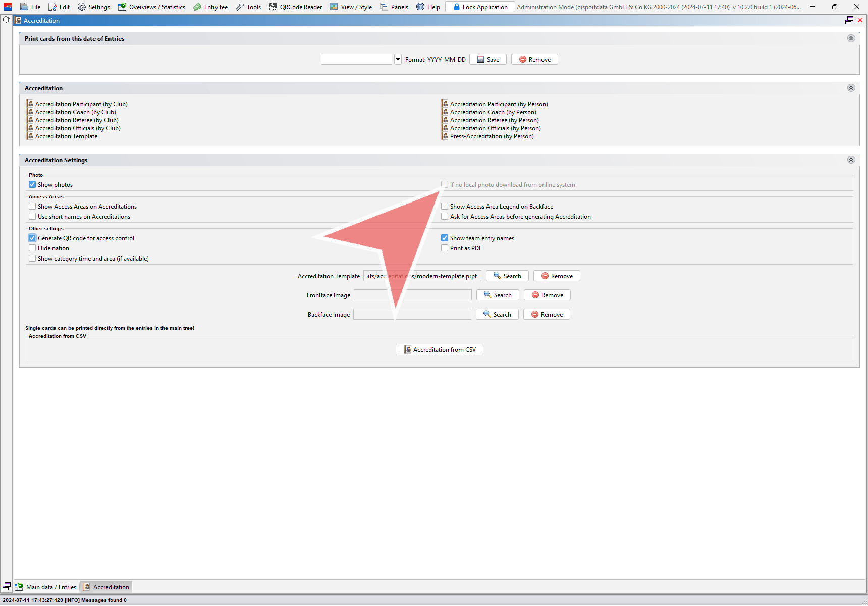
Task: Click the Accreditation from CSV button
Action: 440,350
